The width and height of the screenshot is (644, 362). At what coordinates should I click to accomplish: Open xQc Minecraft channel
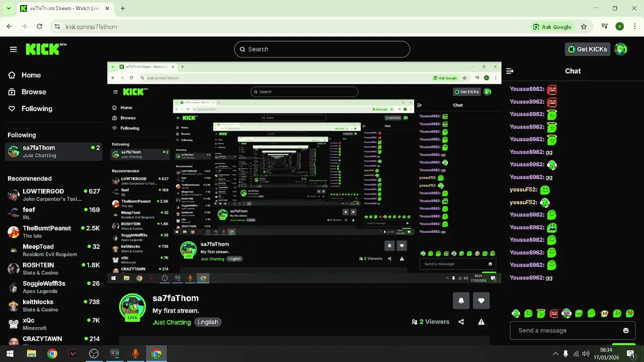54,324
